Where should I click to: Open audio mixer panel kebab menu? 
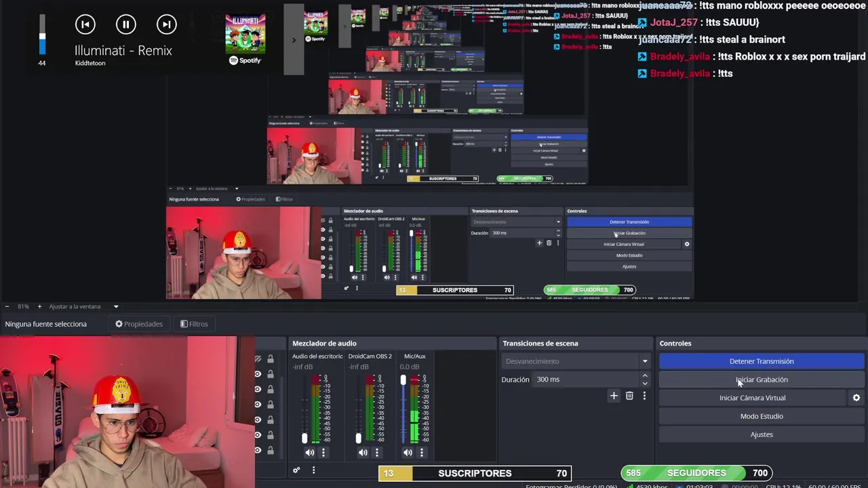pos(313,470)
